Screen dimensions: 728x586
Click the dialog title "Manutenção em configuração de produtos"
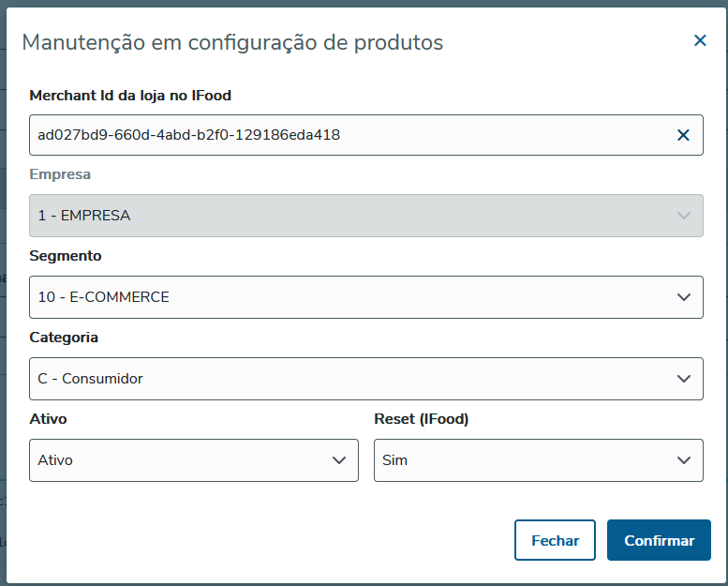pos(232,42)
